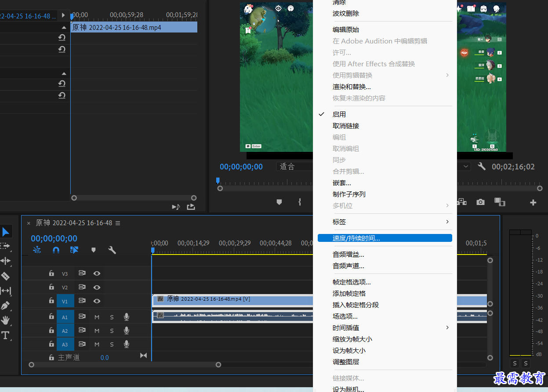Open Program monitor settings wrench
This screenshot has width=548, height=392.
(482, 167)
